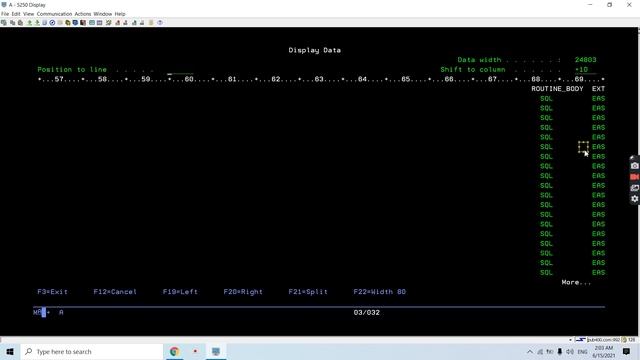Viewport: 640px width, 360px height.
Task: Click the recorder camera screenshot icon
Action: [x=634, y=166]
